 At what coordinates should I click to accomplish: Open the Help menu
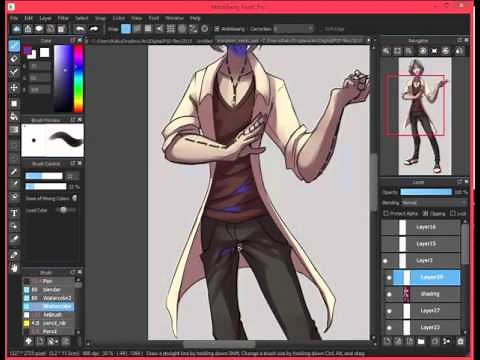coord(195,18)
